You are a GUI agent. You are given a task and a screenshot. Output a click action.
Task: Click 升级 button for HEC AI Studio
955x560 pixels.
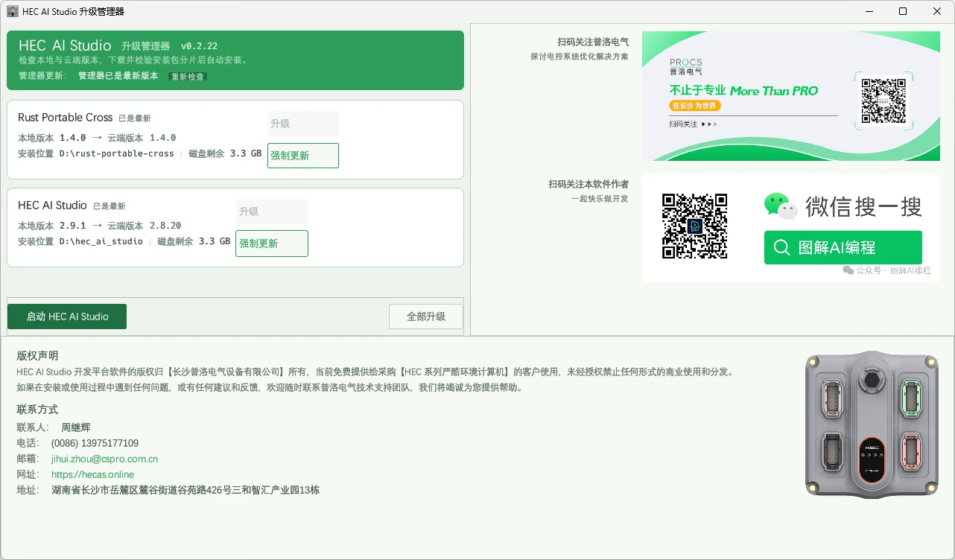coord(272,211)
